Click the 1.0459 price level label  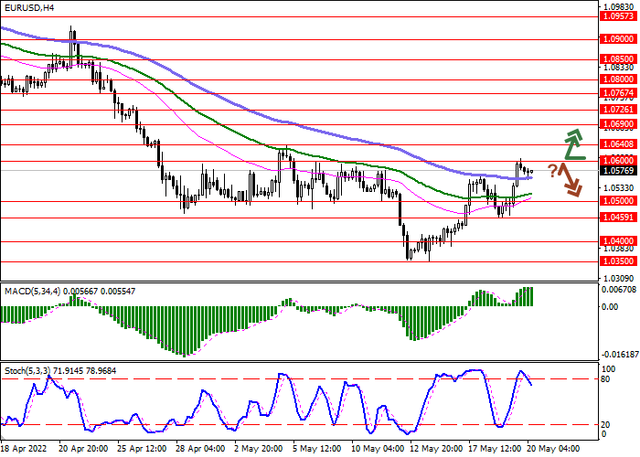pyautogui.click(x=617, y=217)
